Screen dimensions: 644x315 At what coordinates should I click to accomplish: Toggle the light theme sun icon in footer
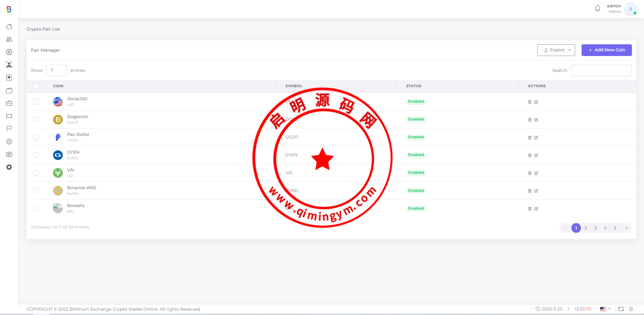631,309
